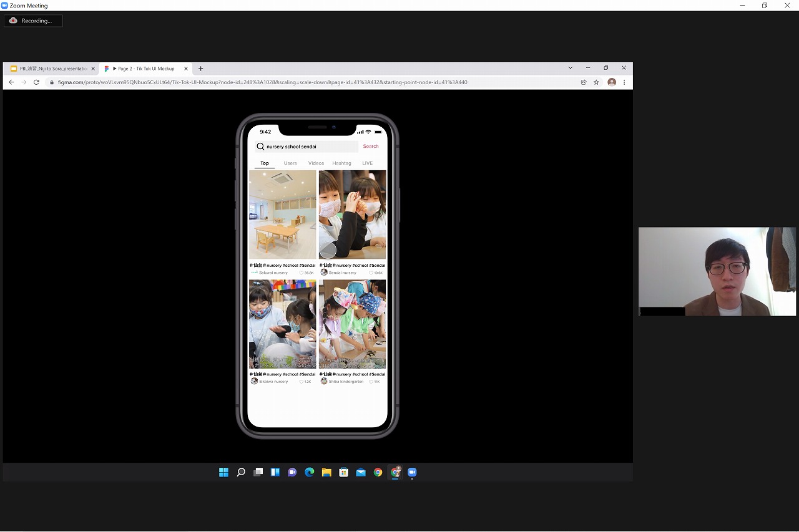The width and height of the screenshot is (799, 532).
Task: Click the site lock icon in address bar
Action: tap(52, 82)
